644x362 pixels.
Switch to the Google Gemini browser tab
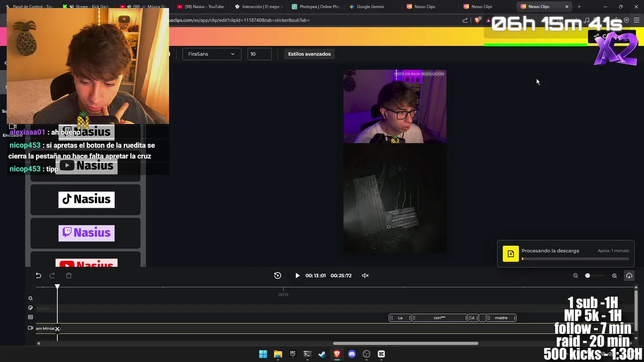pos(370,7)
